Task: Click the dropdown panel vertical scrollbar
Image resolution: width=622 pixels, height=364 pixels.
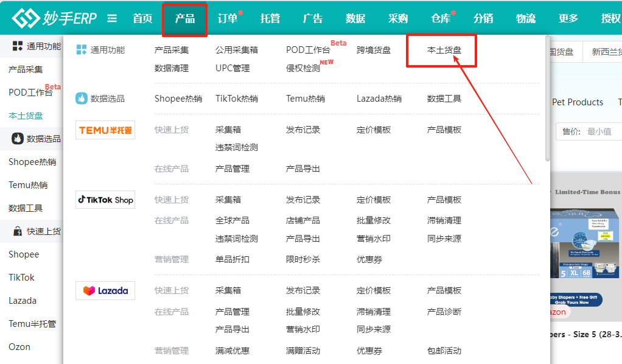Action: (547, 99)
